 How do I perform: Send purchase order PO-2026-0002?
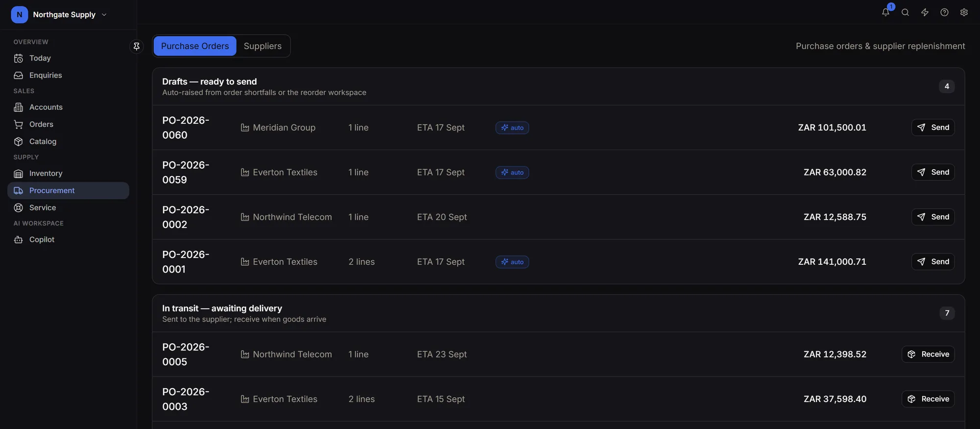pos(933,217)
